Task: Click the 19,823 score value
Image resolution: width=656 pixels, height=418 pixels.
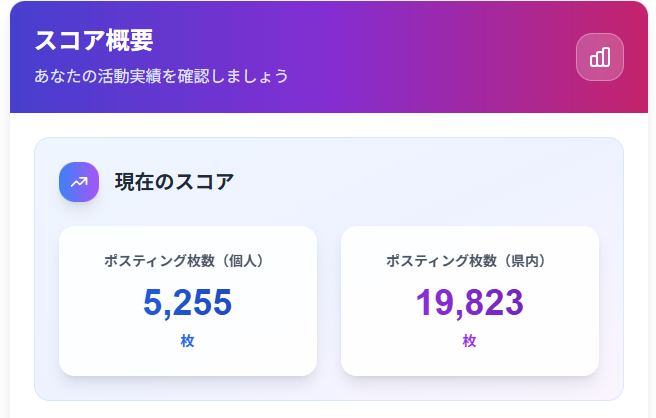Action: click(470, 302)
